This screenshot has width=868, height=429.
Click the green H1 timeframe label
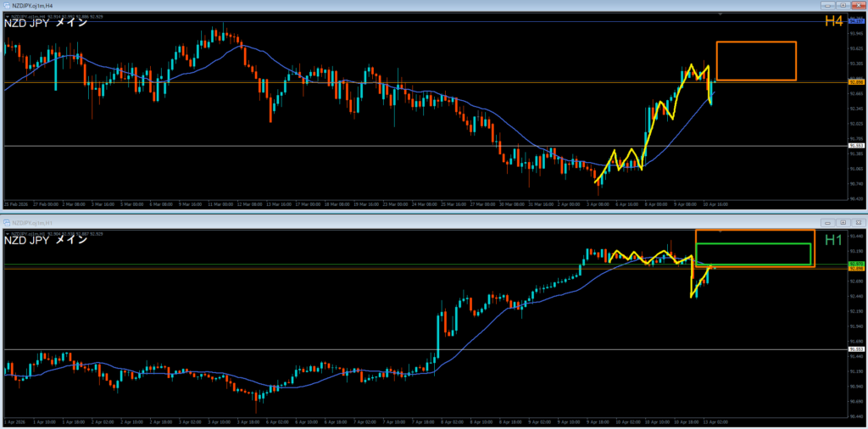(x=833, y=242)
